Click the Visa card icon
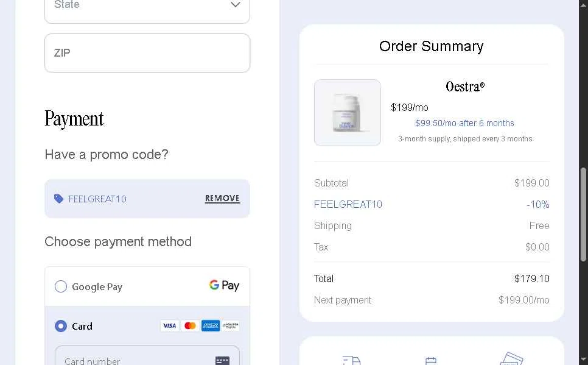This screenshot has height=365, width=588. pos(169,325)
